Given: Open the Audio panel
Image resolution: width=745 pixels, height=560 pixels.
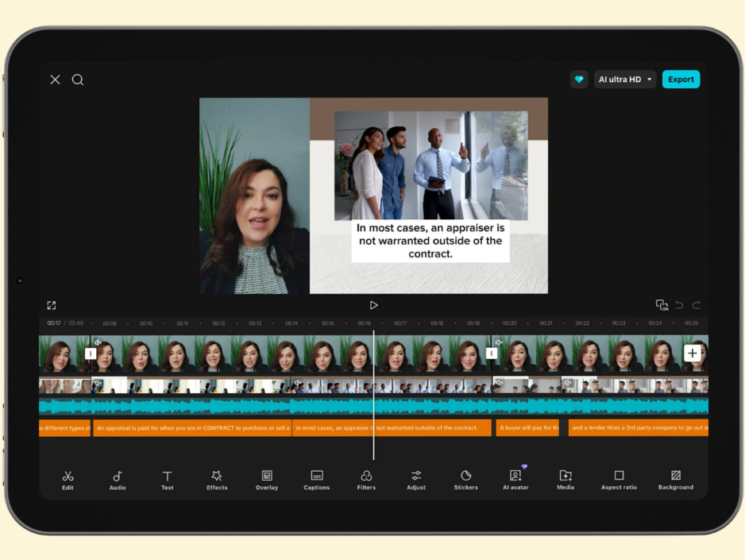Looking at the screenshot, I should [x=117, y=479].
